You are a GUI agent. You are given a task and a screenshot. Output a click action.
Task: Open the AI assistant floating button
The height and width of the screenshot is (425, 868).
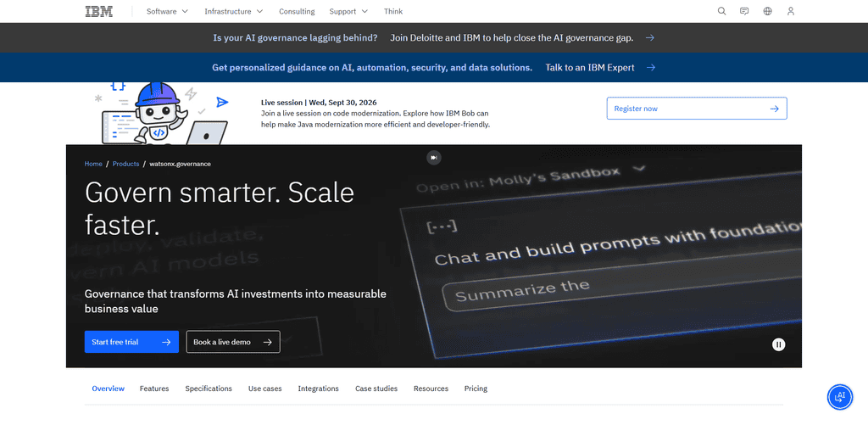click(840, 397)
